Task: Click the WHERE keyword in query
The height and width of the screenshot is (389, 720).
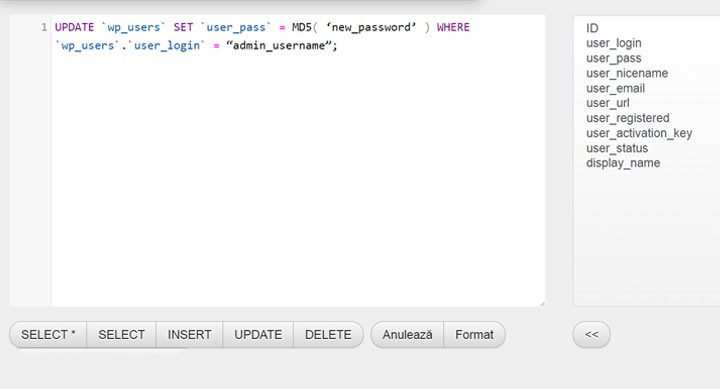Action: coord(453,28)
